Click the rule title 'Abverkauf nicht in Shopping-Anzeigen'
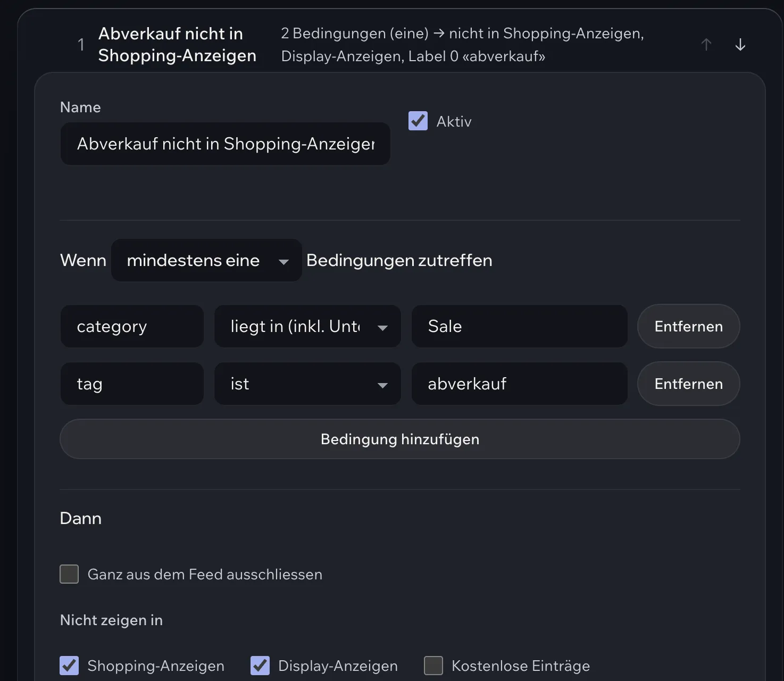Image resolution: width=784 pixels, height=681 pixels. [x=177, y=45]
